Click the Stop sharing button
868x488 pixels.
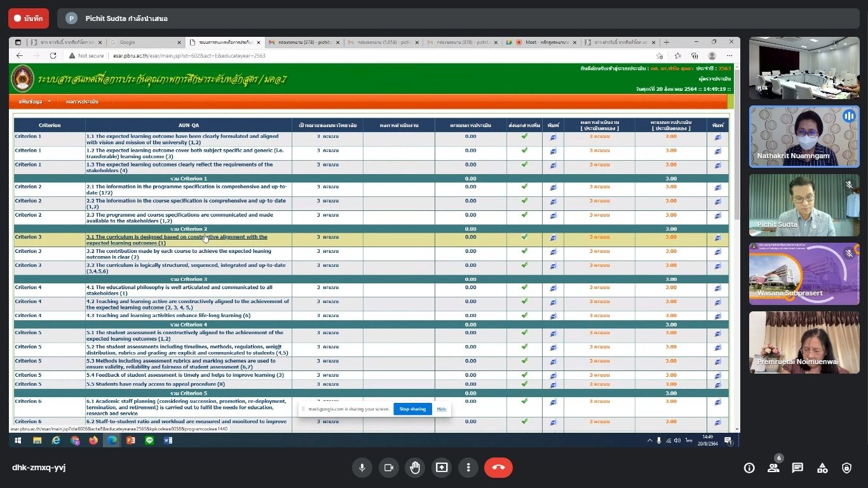pyautogui.click(x=412, y=409)
